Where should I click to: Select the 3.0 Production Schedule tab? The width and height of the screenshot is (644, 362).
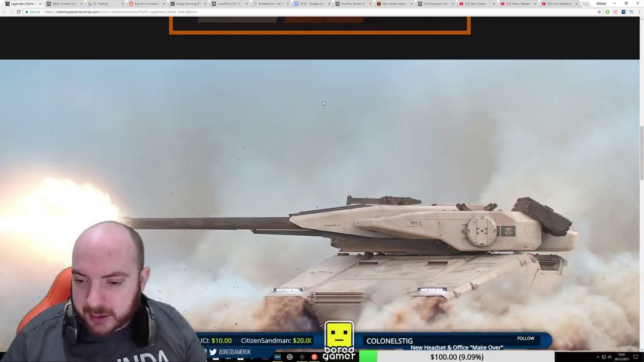click(436, 4)
